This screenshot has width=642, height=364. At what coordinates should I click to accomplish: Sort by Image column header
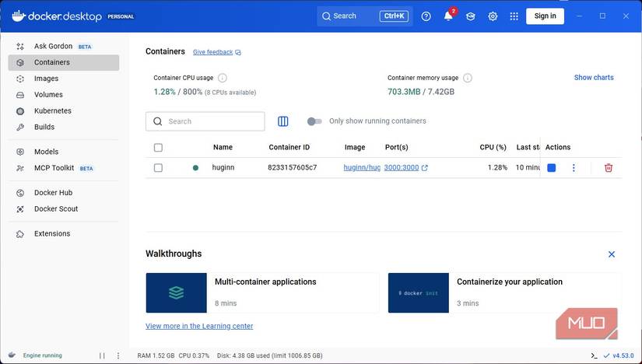click(x=355, y=147)
